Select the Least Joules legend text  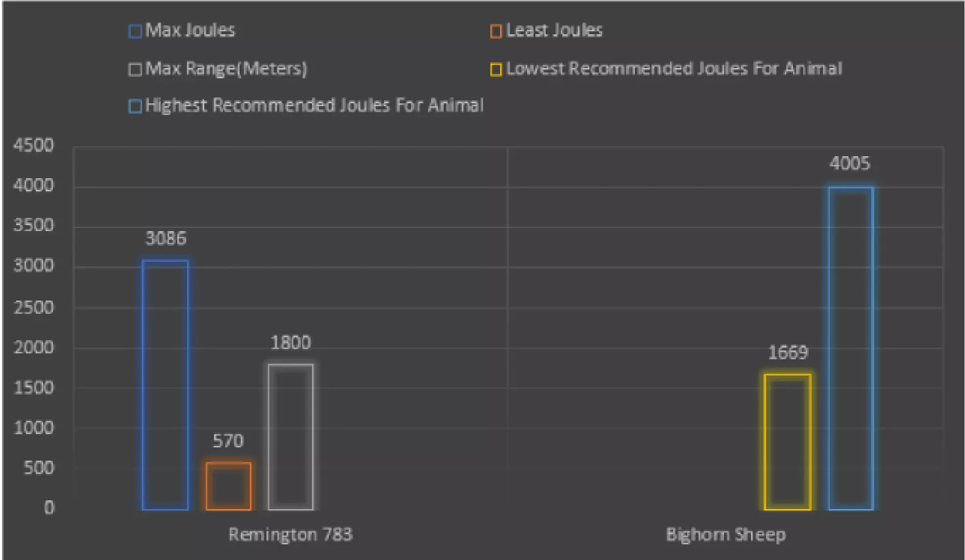[x=554, y=30]
